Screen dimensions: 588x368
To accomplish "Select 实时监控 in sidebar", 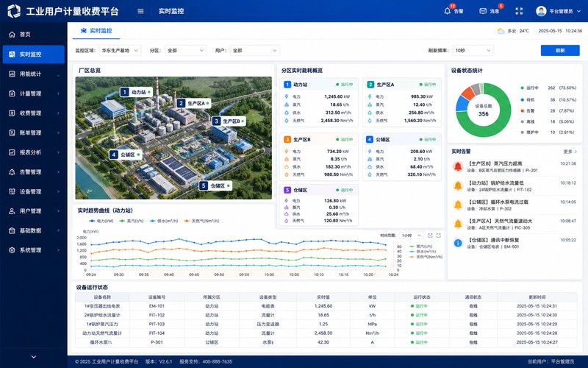I will [34, 54].
